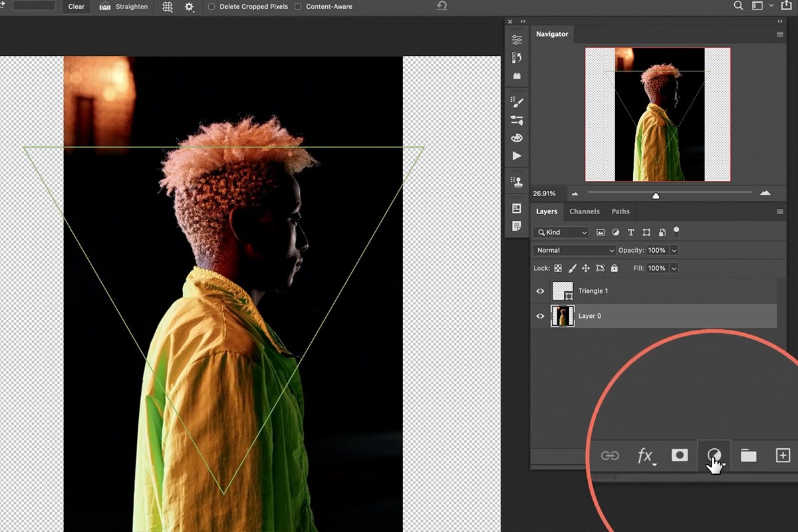Click the Straighten level icon

tap(105, 7)
